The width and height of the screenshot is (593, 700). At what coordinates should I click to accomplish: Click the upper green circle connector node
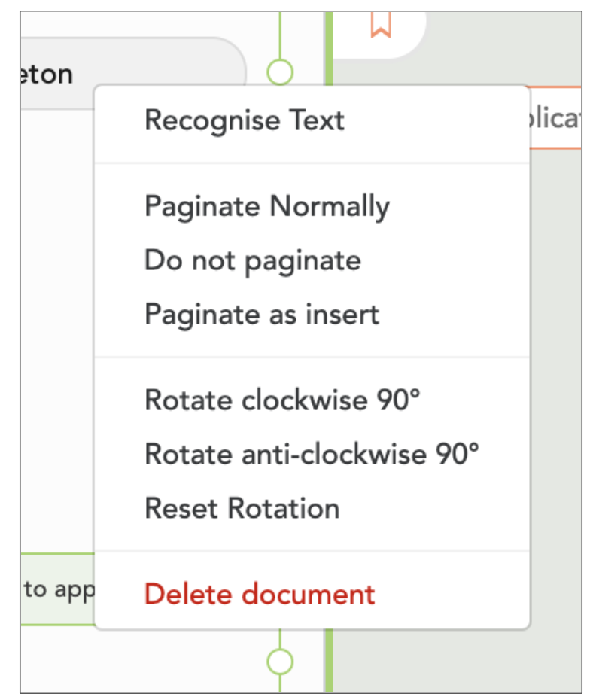click(x=280, y=72)
